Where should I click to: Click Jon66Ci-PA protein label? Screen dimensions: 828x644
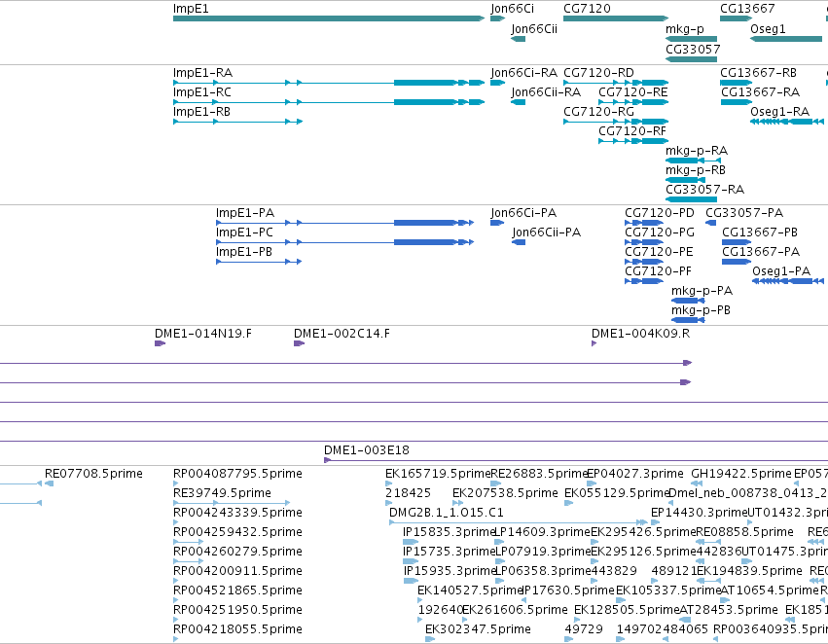[x=523, y=213]
